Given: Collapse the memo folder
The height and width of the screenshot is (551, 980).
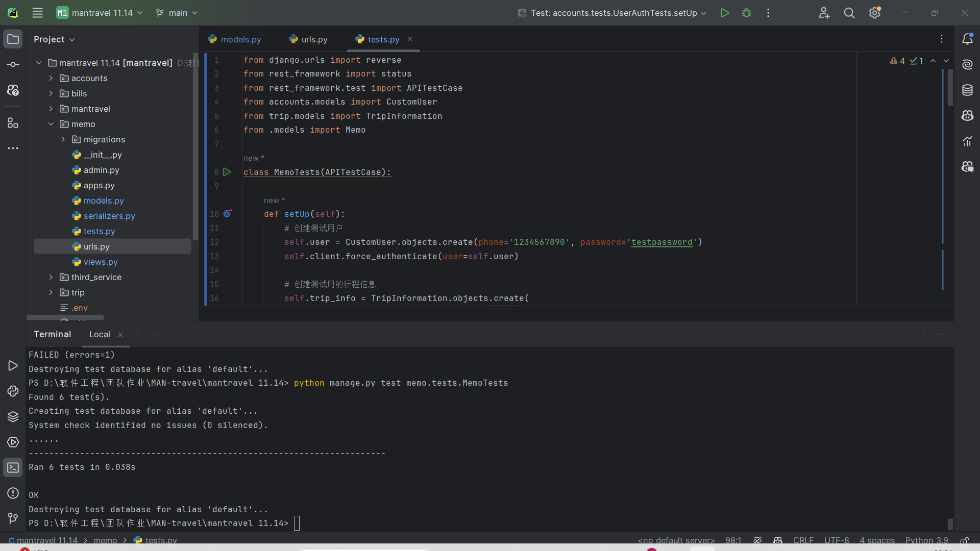Looking at the screenshot, I should [x=51, y=124].
